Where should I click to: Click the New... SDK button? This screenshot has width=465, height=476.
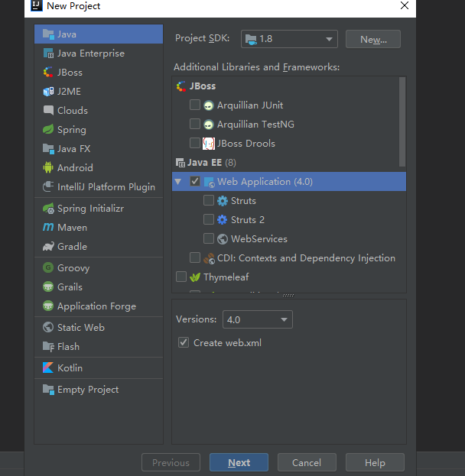[373, 39]
